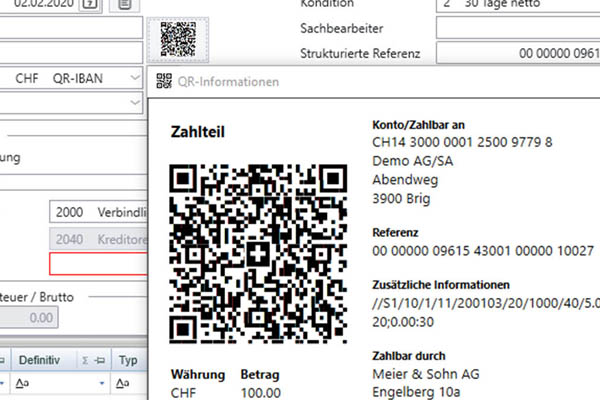Viewport: 600px width, 400px height.
Task: Expand the empty dropdown below CHF QR-IBAN
Action: tap(135, 103)
